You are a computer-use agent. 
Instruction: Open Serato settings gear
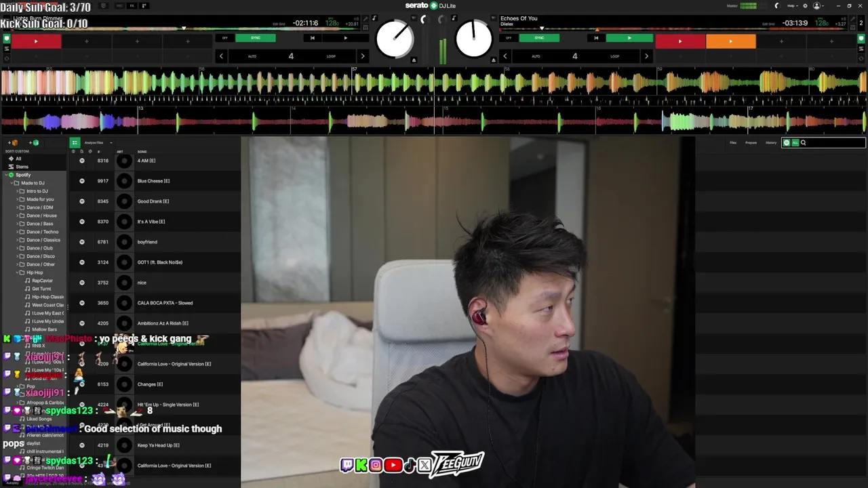coord(805,6)
